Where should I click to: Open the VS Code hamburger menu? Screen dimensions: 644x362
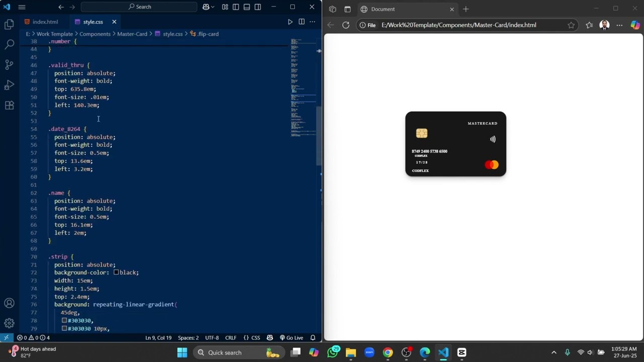[22, 7]
